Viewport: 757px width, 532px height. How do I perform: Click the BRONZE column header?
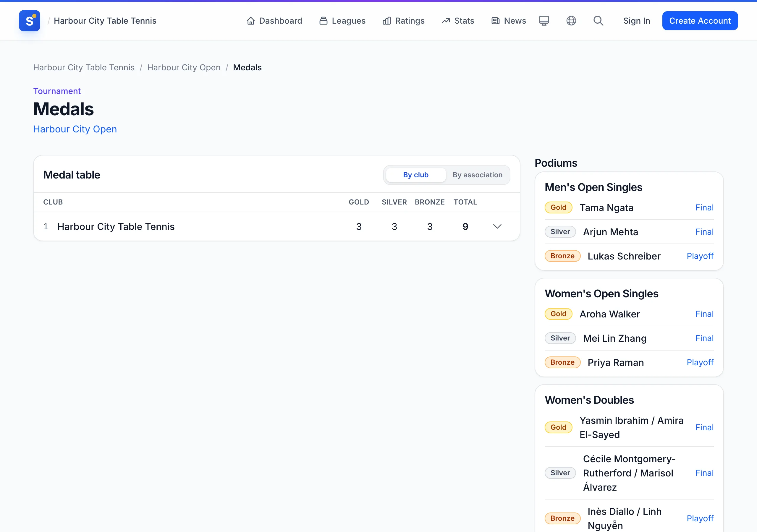[x=430, y=202]
